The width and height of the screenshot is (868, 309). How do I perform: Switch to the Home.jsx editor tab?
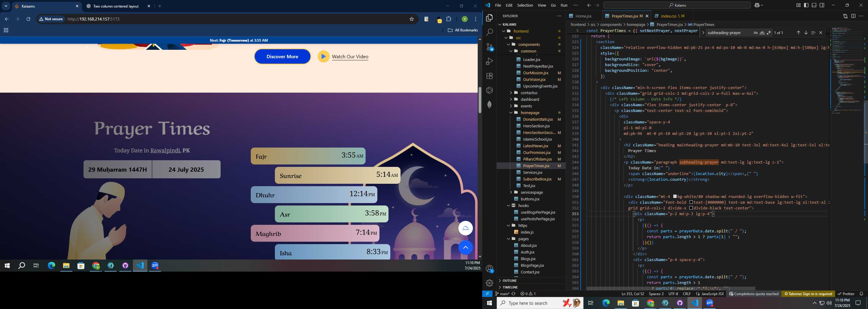[x=583, y=16]
